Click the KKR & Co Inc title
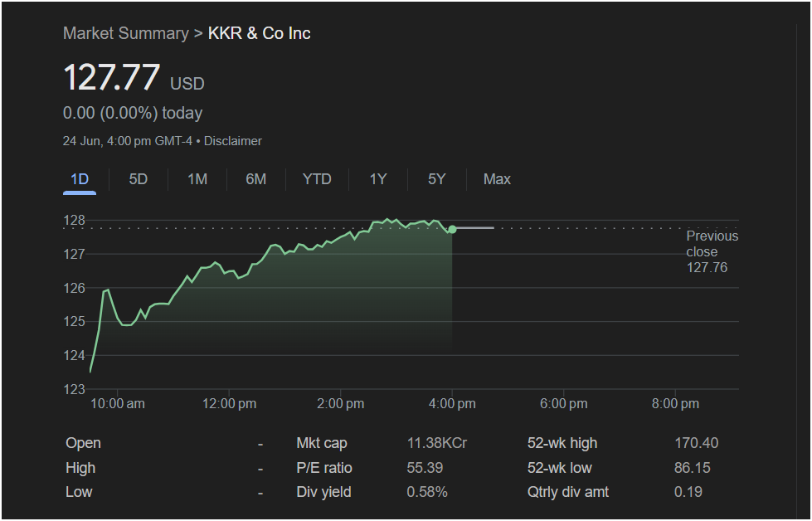Image resolution: width=812 pixels, height=521 pixels. click(260, 33)
